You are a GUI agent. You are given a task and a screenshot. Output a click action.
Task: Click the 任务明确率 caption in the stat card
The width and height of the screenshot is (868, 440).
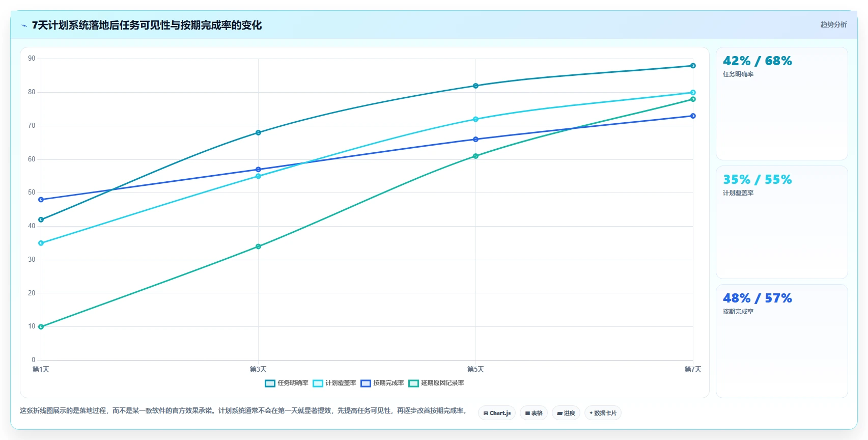click(x=738, y=74)
